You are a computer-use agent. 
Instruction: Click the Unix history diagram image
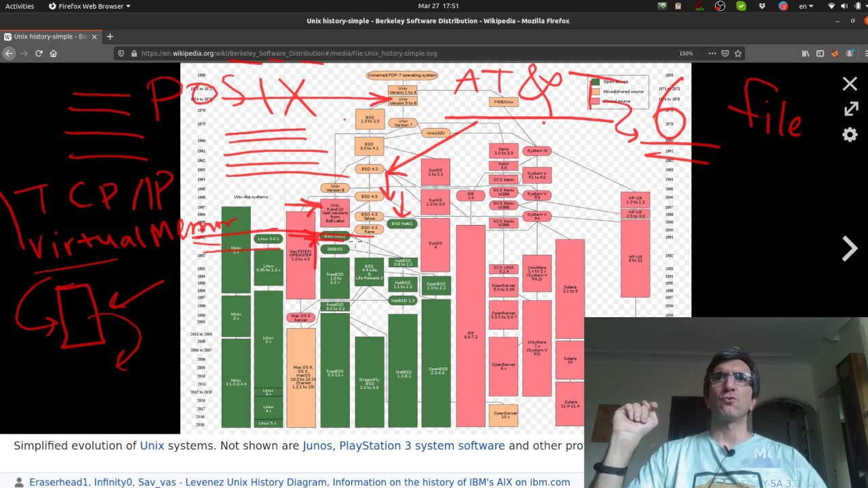(x=435, y=248)
